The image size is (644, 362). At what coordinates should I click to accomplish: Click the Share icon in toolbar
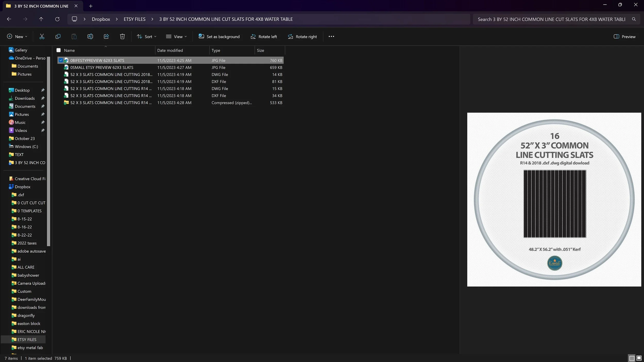pos(106,37)
